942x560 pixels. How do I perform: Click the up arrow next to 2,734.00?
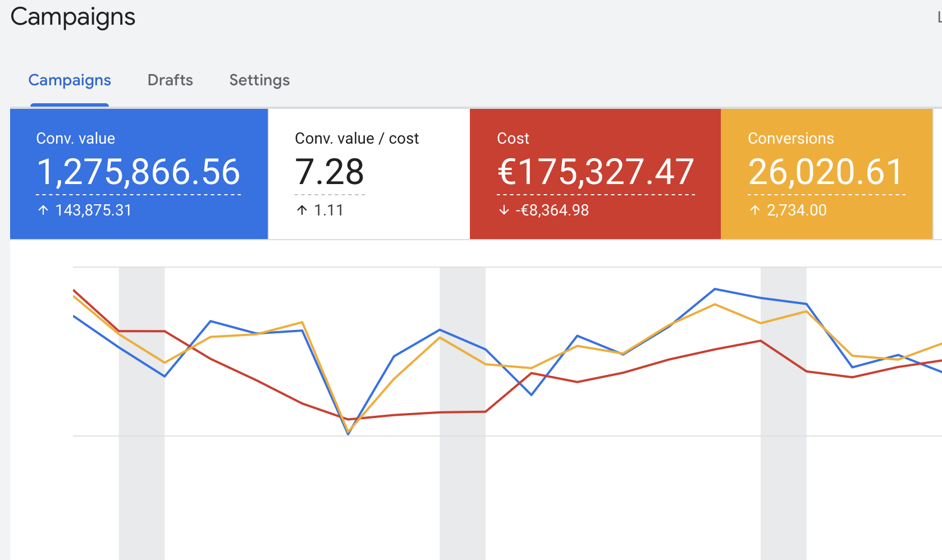pyautogui.click(x=755, y=210)
